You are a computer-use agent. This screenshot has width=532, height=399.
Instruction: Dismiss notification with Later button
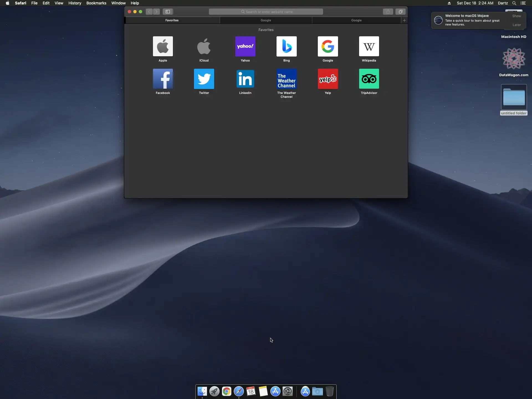click(x=516, y=25)
